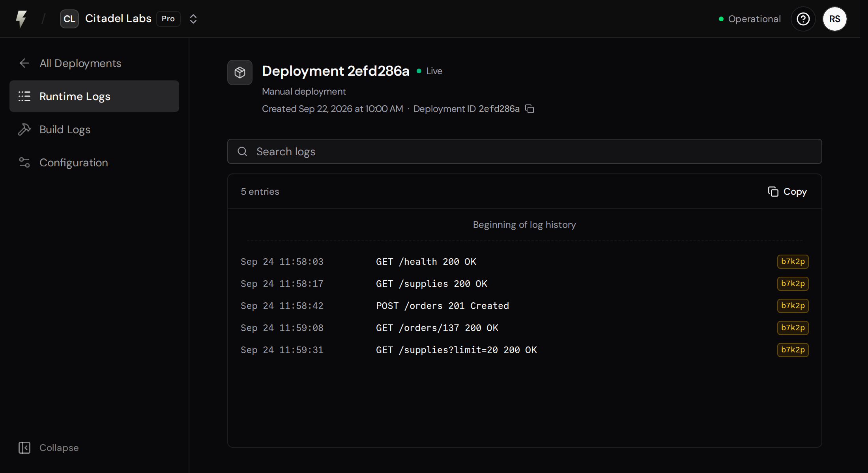Open the Build Logs tab
The width and height of the screenshot is (868, 473).
tap(94, 129)
